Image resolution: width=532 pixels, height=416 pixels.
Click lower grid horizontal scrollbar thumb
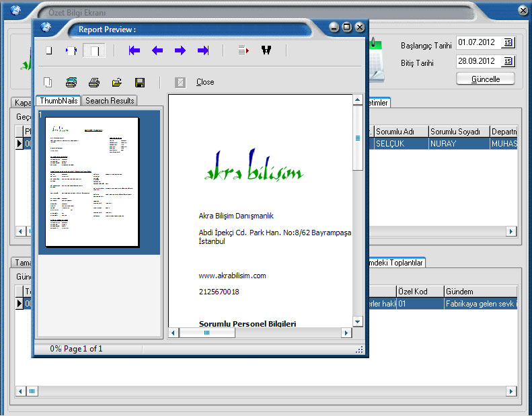pos(32,391)
